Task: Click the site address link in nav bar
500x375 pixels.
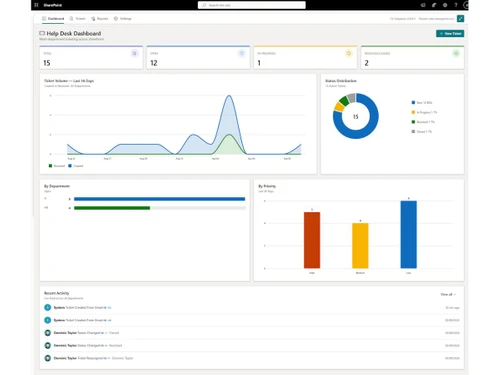Action: click(x=436, y=19)
